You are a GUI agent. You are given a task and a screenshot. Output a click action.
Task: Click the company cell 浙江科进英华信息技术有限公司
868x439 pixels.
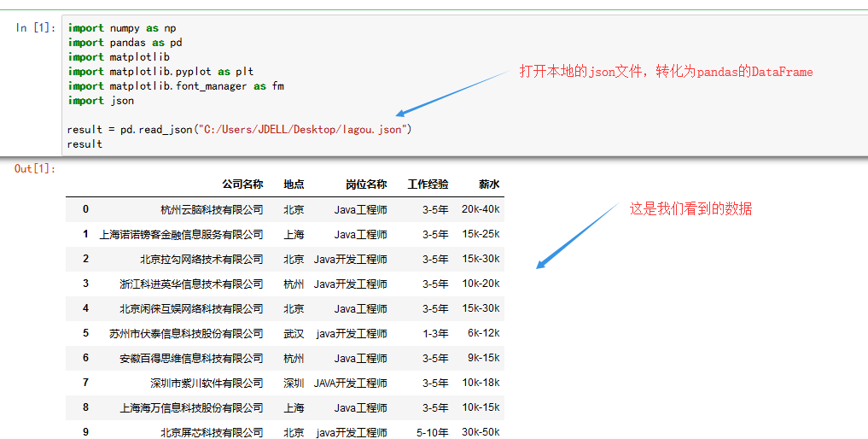(x=191, y=284)
